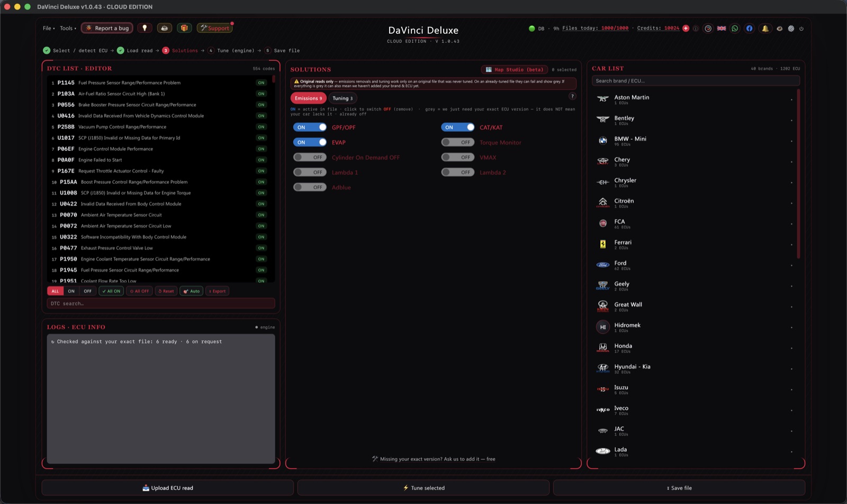Click the Ferrari logo

tap(603, 244)
